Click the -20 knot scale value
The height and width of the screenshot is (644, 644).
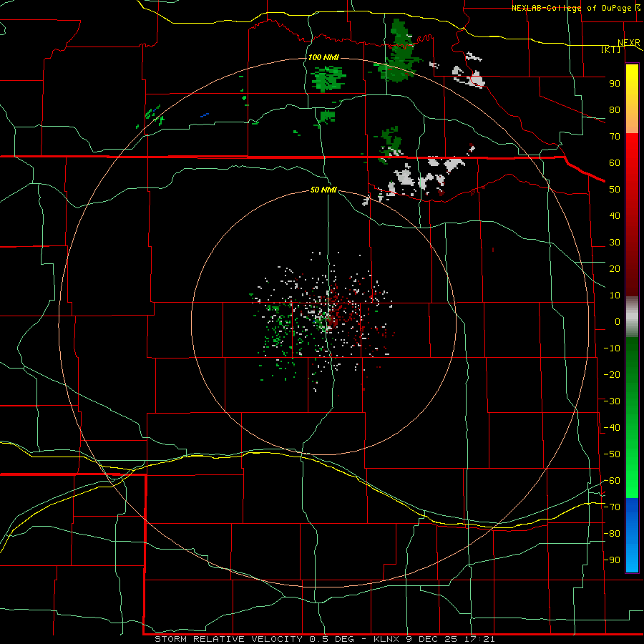click(x=612, y=375)
